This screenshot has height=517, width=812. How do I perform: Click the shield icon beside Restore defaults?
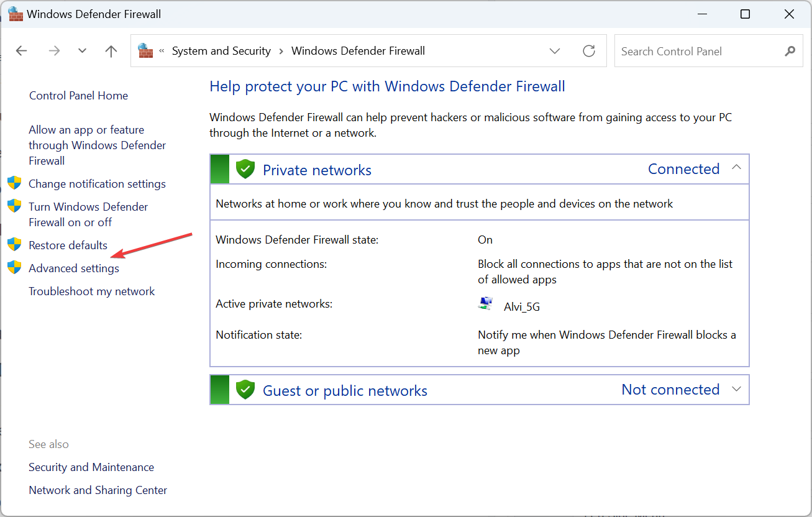[x=14, y=245]
